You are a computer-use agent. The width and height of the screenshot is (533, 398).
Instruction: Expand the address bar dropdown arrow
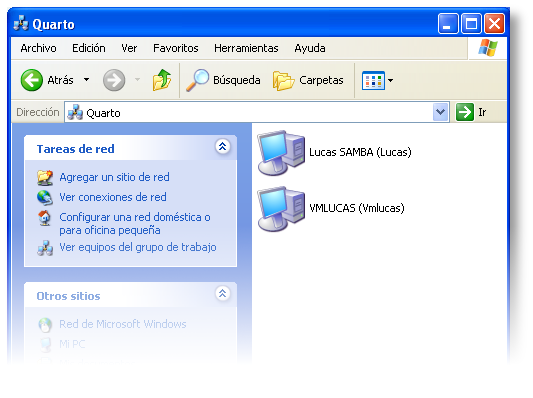pyautogui.click(x=441, y=112)
